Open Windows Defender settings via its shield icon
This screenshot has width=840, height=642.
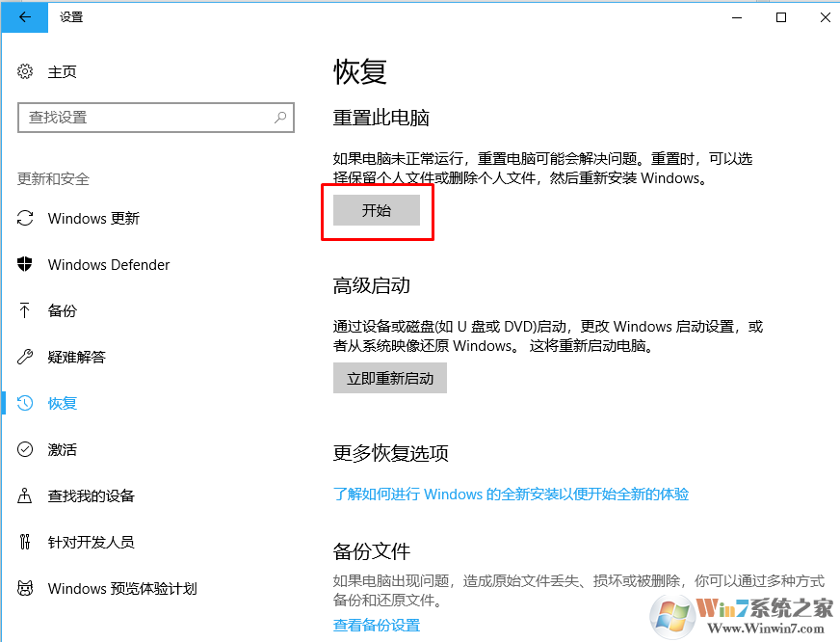(24, 264)
